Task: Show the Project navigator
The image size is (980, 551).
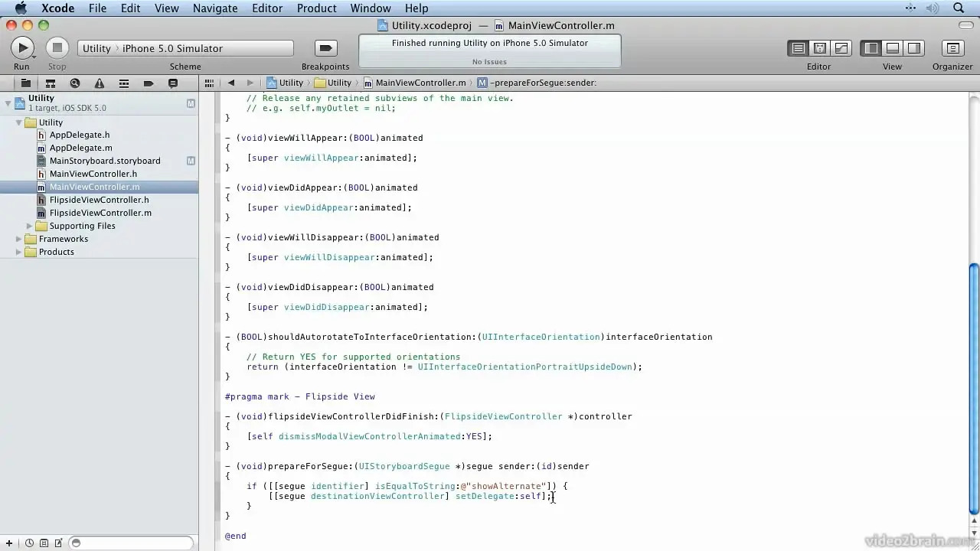Action: pyautogui.click(x=25, y=83)
